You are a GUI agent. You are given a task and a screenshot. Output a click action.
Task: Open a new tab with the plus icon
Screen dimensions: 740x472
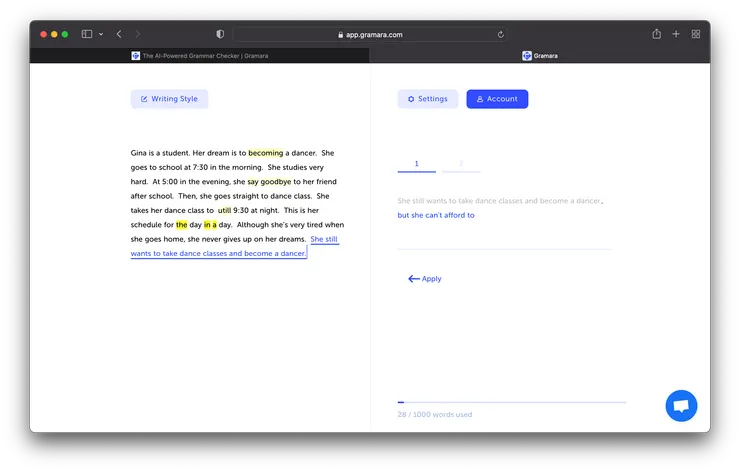tap(676, 34)
